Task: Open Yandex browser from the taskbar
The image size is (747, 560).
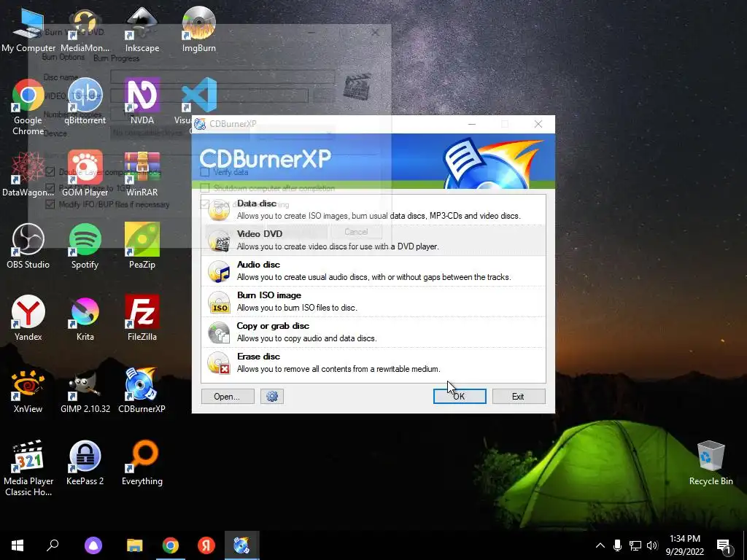Action: 206,545
